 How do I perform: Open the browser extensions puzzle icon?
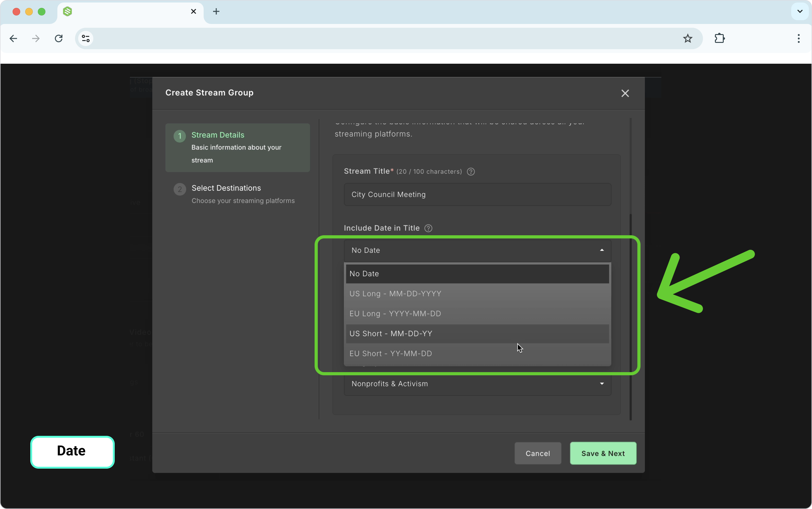[720, 38]
